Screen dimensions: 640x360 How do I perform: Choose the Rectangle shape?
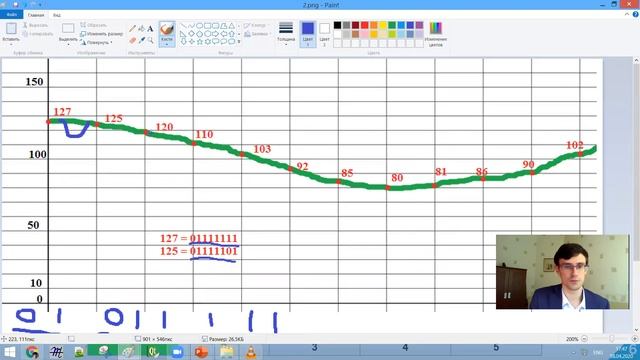tap(207, 26)
